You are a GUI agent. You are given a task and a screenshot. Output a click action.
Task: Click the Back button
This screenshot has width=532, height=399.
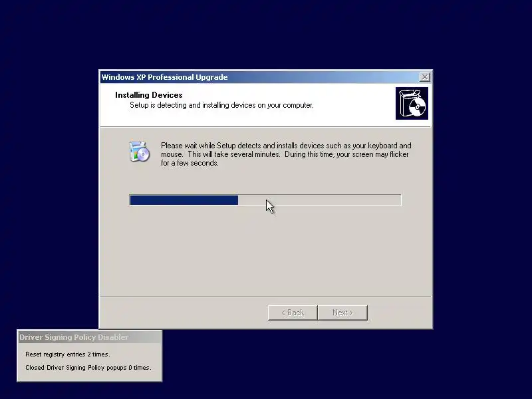[x=293, y=313]
